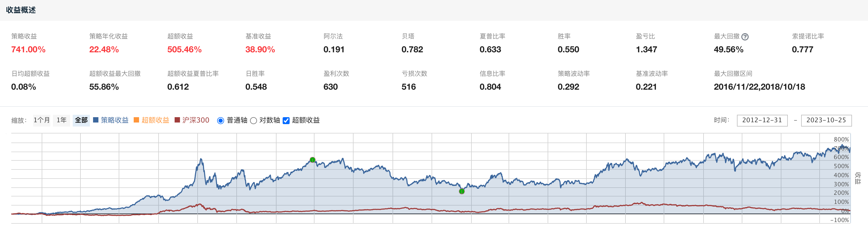Click the 最大回撤 label
Image resolution: width=868 pixels, height=229 pixels.
(727, 36)
